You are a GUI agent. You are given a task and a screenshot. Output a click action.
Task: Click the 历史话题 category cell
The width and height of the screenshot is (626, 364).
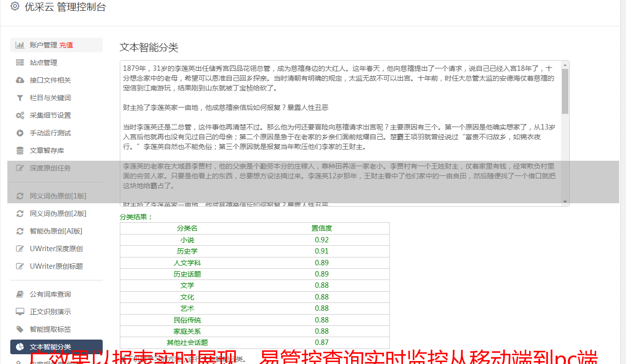click(x=187, y=274)
